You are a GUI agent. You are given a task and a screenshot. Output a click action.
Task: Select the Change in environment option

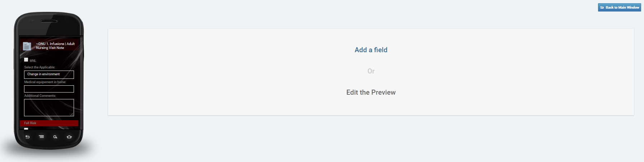49,75
